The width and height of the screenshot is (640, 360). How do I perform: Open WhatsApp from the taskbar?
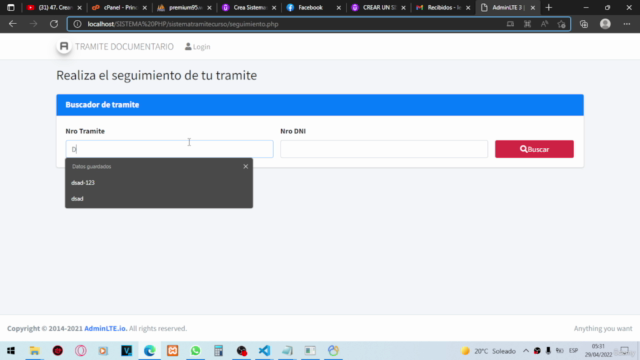pyautogui.click(x=196, y=351)
